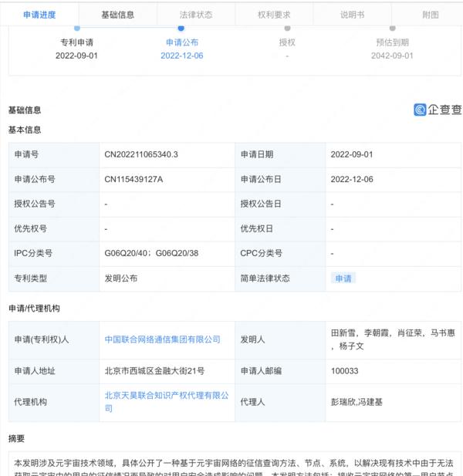The width and height of the screenshot is (463, 476).
Task: Switch to the 法律状态 tab
Action: coord(196,15)
